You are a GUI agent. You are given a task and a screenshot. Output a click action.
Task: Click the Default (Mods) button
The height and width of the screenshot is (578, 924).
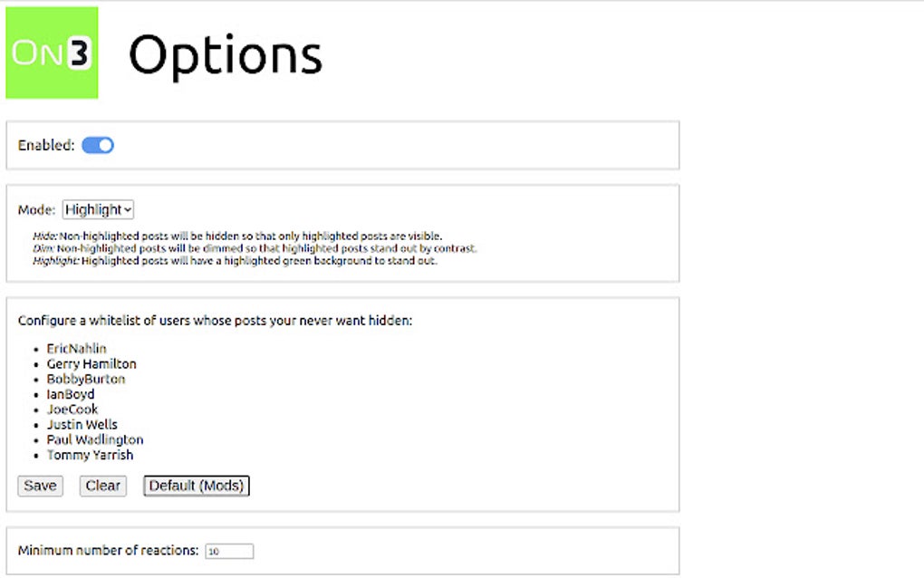(197, 486)
